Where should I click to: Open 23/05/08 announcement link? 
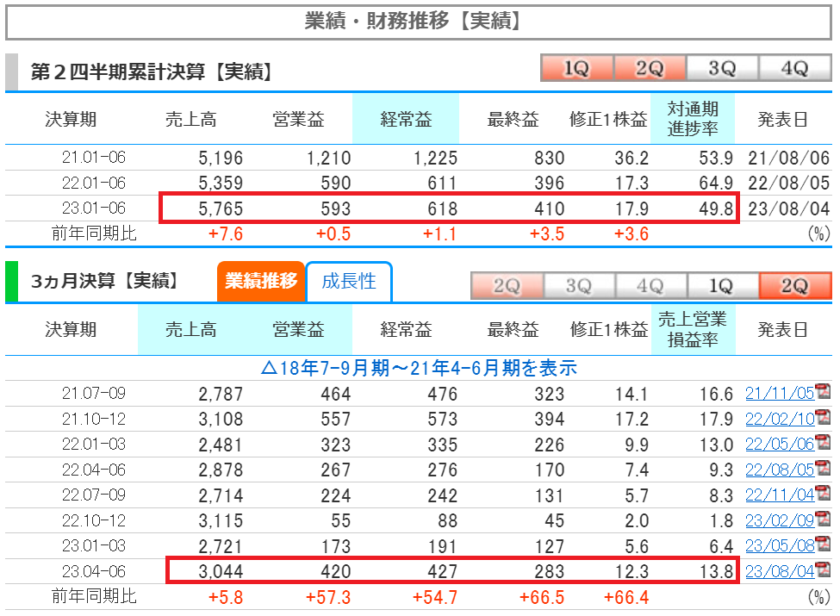(780, 546)
